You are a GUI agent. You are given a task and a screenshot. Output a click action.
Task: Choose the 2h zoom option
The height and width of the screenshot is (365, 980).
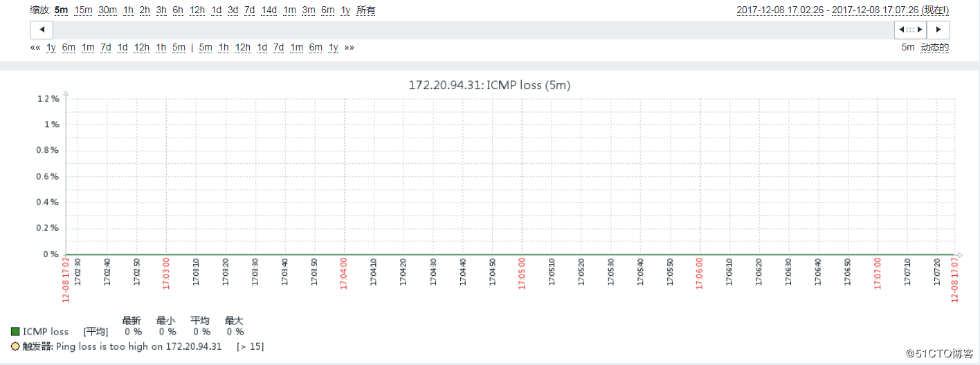pyautogui.click(x=145, y=10)
